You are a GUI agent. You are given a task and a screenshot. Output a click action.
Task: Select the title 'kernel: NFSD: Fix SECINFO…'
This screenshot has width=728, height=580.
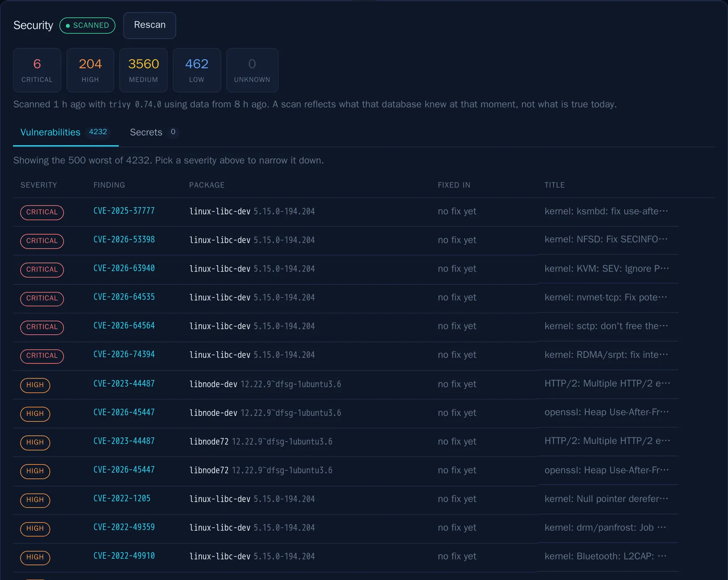point(606,239)
